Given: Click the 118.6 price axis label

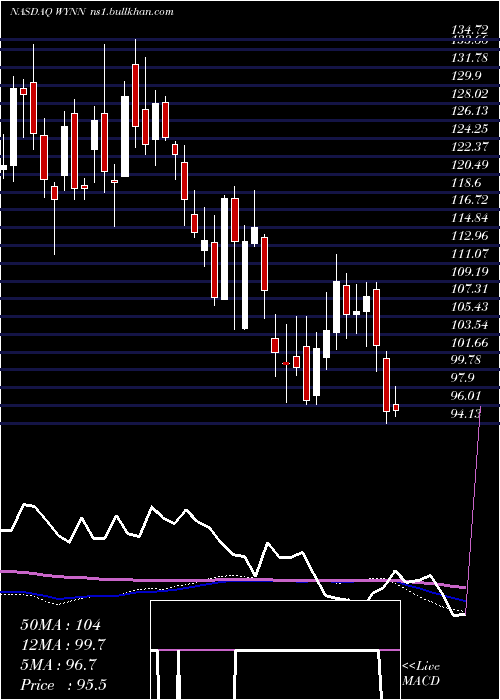Looking at the screenshot, I should (467, 183).
